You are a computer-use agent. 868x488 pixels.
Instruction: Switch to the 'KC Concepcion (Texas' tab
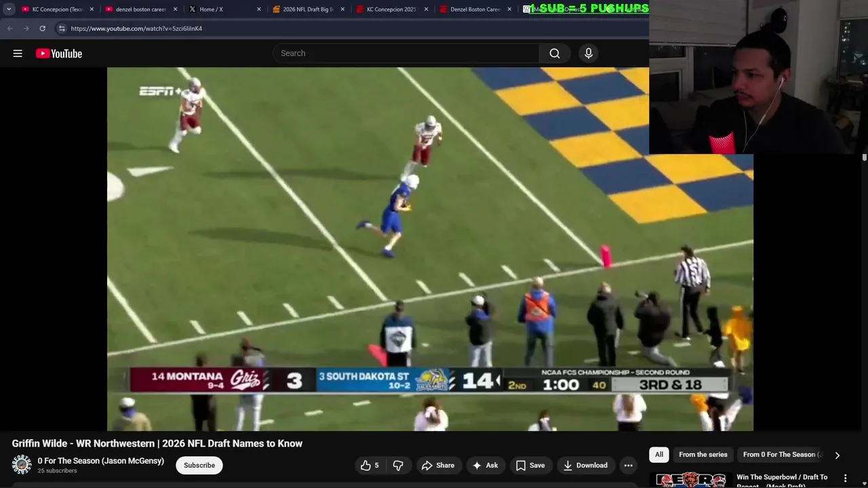[58, 9]
